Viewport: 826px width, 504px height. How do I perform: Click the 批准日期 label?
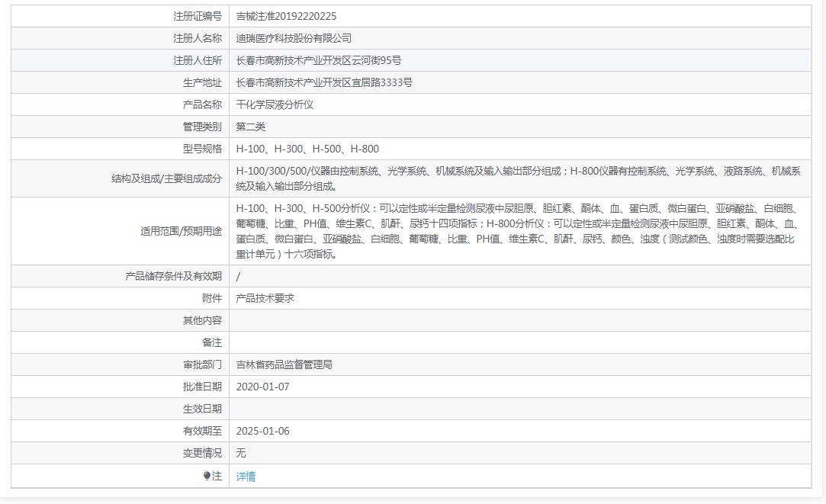tap(202, 387)
